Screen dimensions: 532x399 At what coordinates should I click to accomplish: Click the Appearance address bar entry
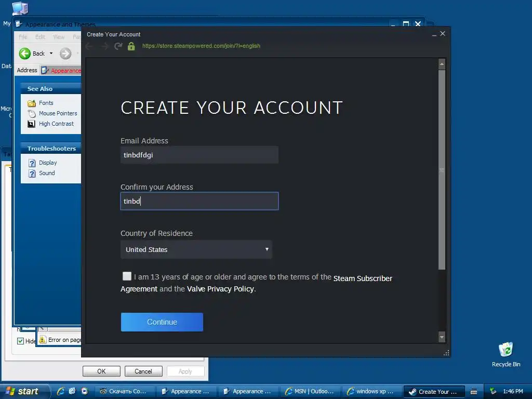click(61, 71)
